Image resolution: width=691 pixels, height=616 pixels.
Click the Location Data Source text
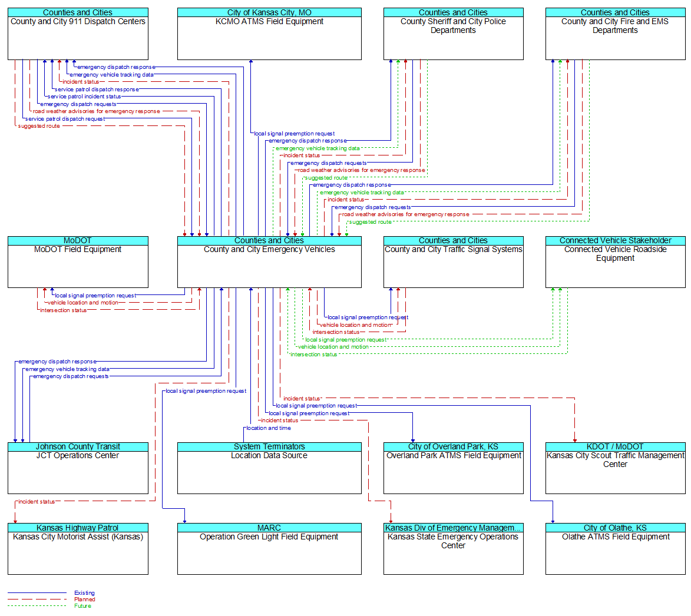(269, 456)
